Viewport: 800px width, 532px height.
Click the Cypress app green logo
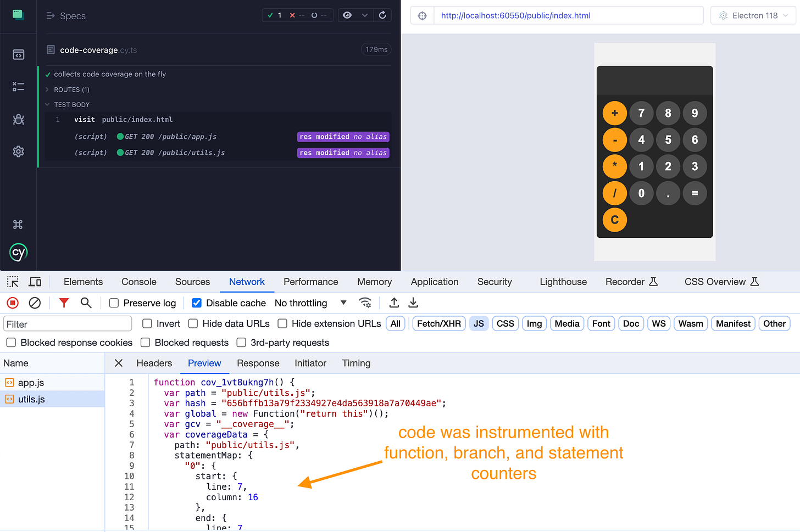click(18, 15)
